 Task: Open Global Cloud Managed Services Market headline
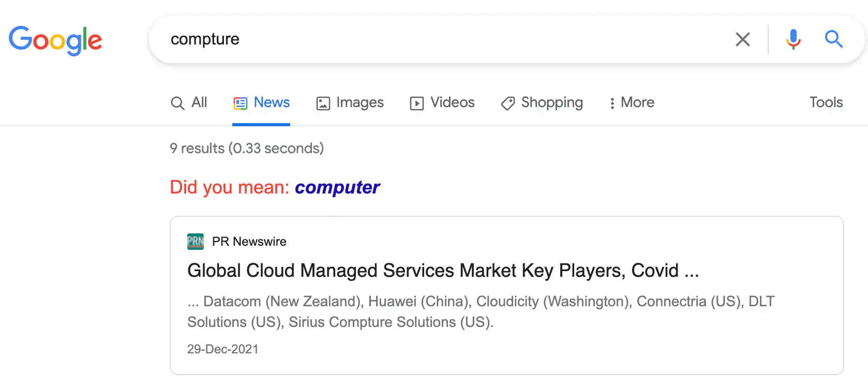(443, 271)
